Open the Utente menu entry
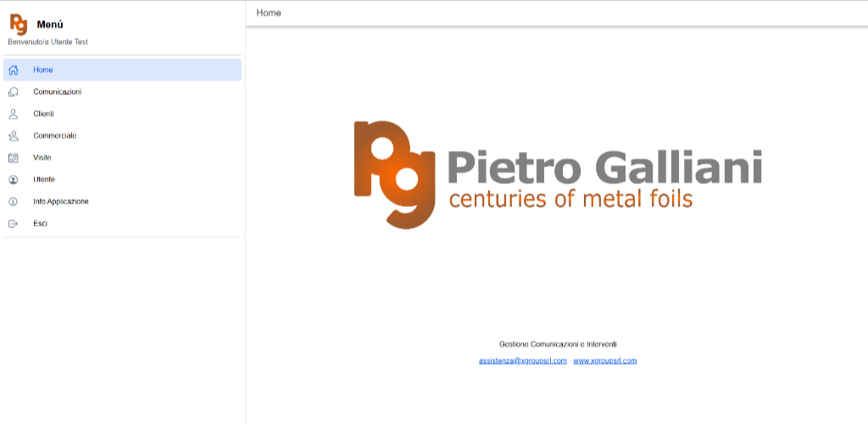868x424 pixels. pyautogui.click(x=122, y=180)
